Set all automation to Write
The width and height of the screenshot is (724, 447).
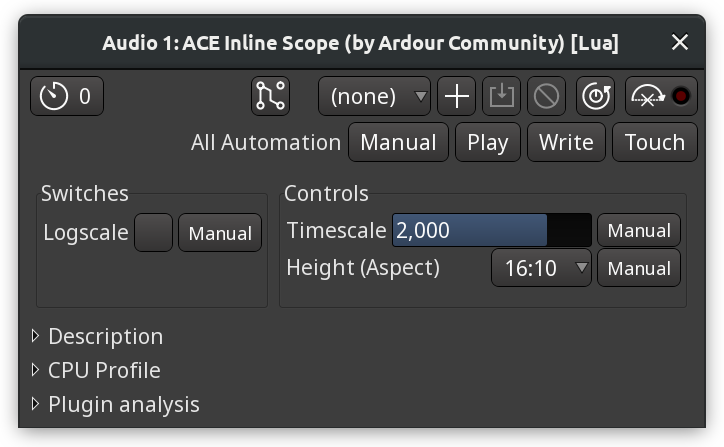[x=566, y=142]
